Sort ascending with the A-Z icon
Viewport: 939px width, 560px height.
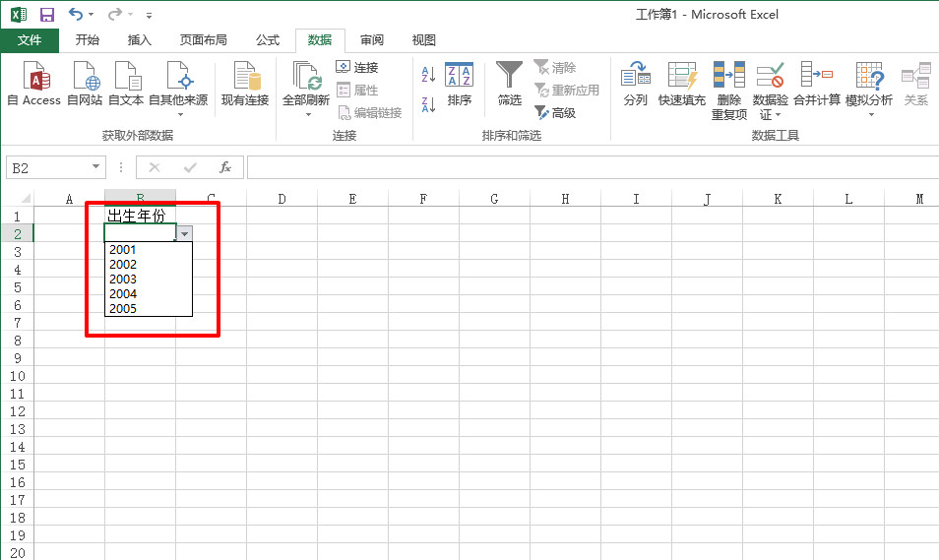click(x=428, y=75)
